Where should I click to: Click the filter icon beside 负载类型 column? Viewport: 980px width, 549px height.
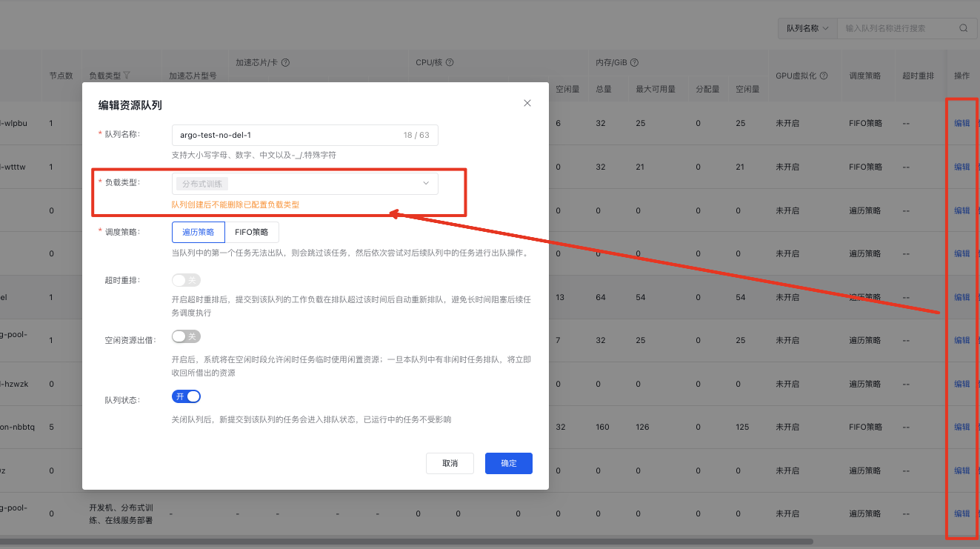coord(127,76)
